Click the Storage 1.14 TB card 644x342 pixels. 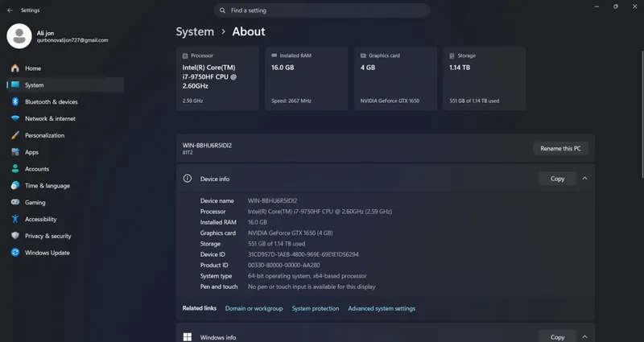click(485, 78)
